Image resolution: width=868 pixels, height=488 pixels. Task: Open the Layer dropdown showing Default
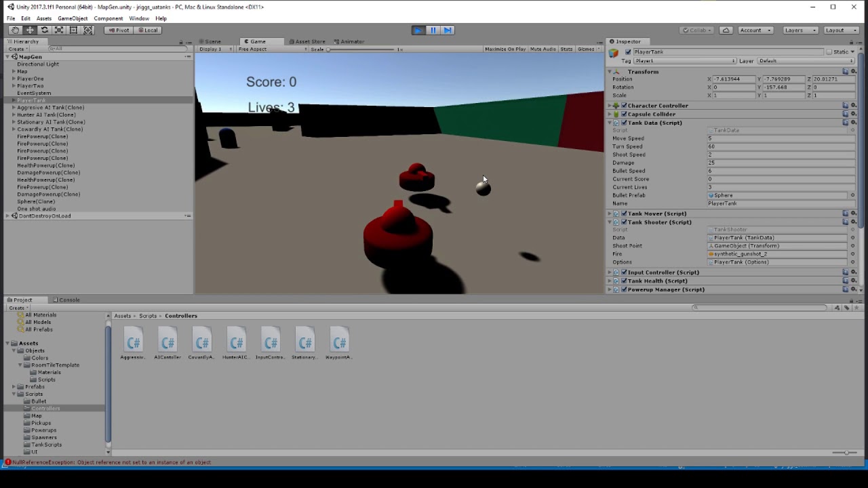pyautogui.click(x=806, y=61)
